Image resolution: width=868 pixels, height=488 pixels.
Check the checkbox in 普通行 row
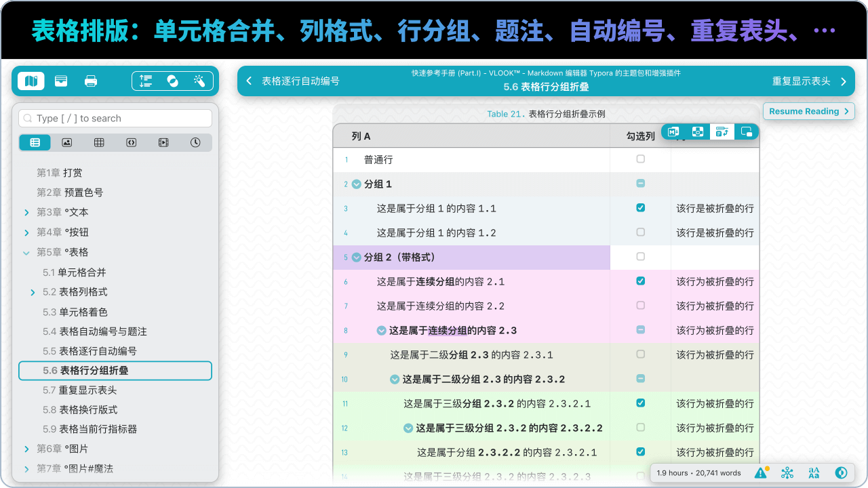coord(641,159)
